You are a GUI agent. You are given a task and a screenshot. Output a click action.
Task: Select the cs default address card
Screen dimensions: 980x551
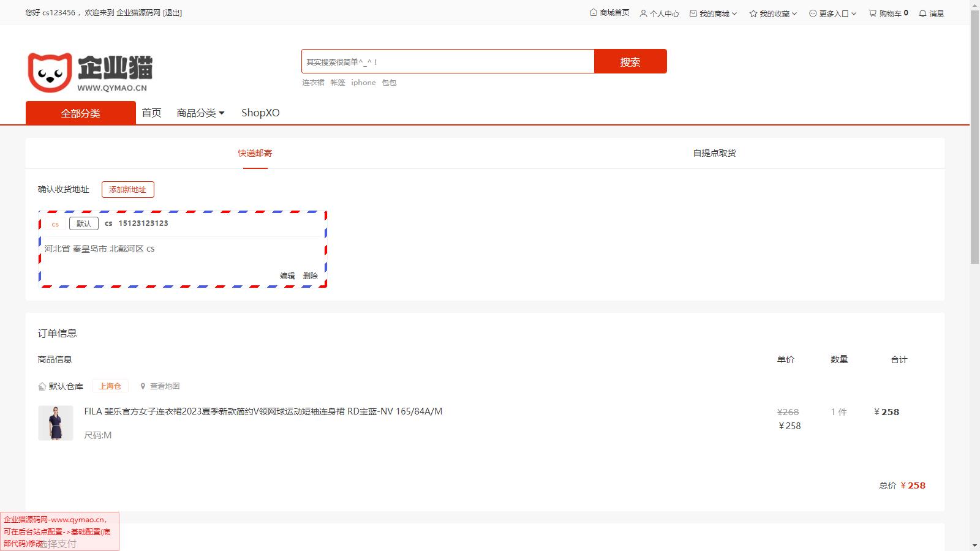coord(183,249)
